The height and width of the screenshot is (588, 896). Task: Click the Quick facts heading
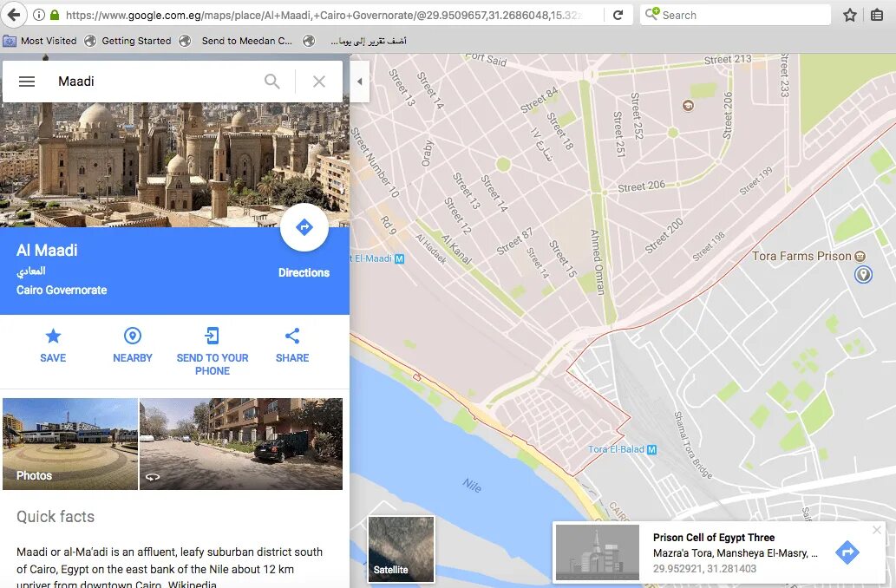(x=56, y=517)
